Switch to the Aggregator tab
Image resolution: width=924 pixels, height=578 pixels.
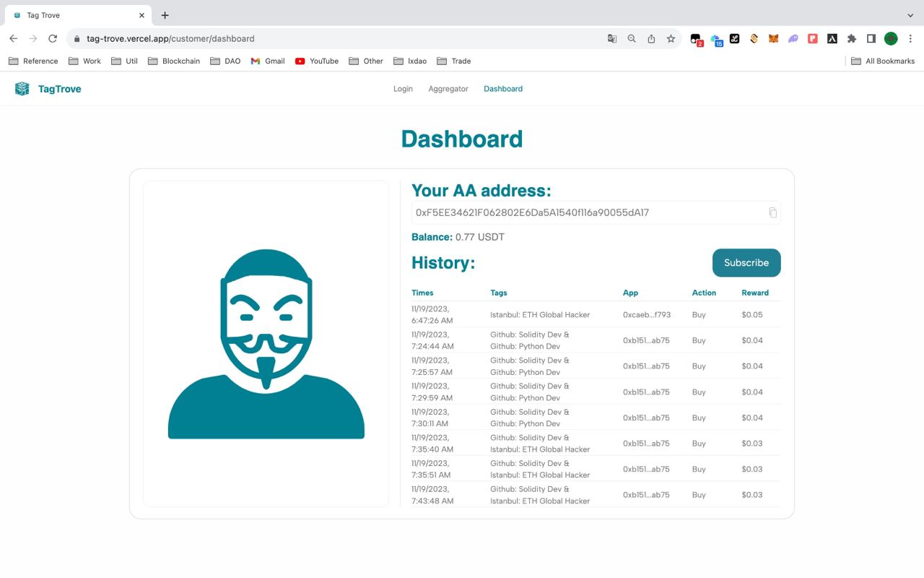(448, 88)
